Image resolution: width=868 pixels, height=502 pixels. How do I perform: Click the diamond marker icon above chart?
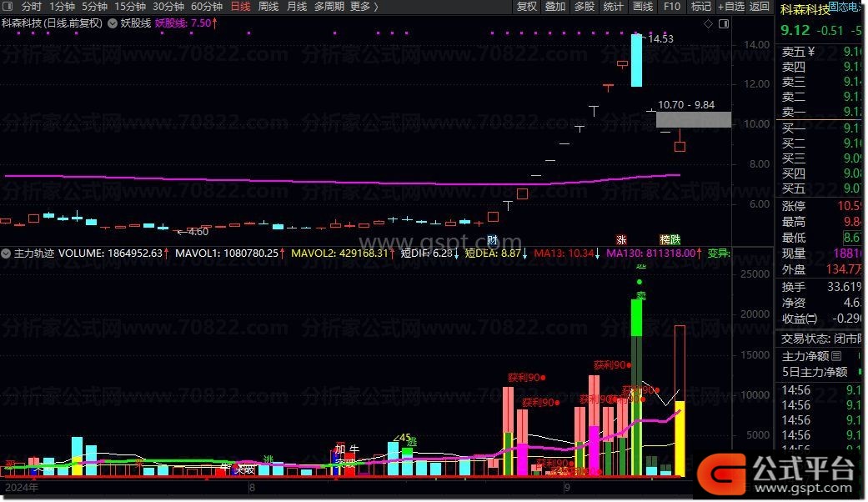708,24
